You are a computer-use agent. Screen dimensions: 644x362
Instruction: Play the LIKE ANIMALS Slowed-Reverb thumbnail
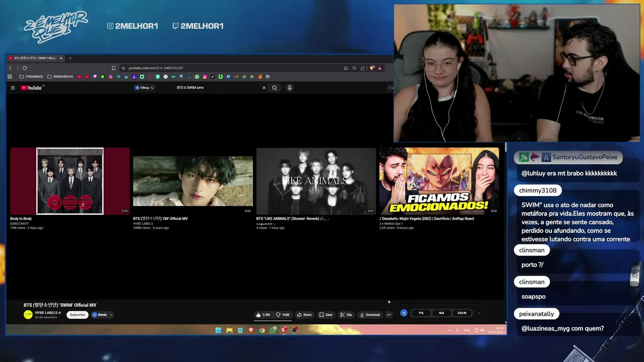[316, 181]
